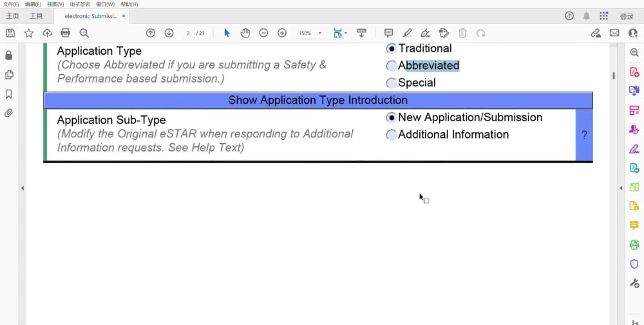The image size is (644, 325).
Task: Open the Create PDF tool in the right panel
Action: click(x=634, y=72)
